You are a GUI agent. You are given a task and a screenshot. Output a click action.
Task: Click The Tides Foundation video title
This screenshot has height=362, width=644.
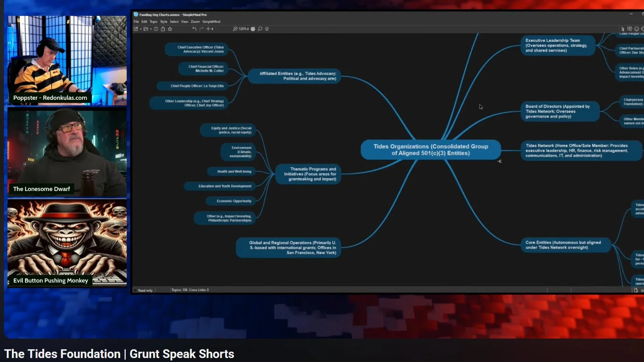119,354
